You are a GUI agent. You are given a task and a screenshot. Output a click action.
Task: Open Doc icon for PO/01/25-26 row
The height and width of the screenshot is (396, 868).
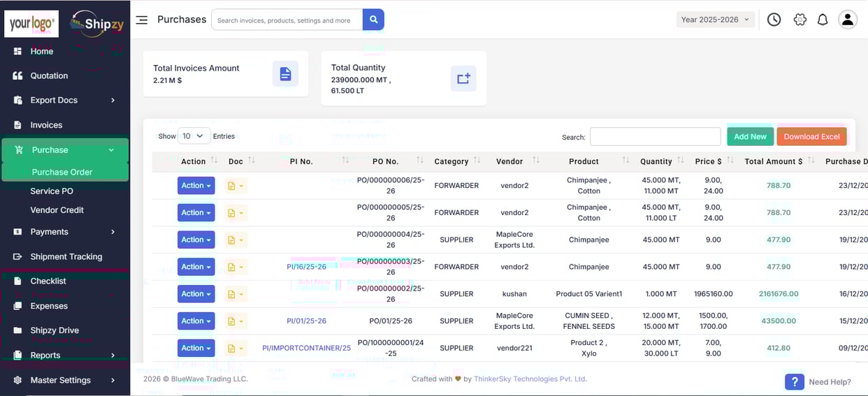tap(236, 321)
